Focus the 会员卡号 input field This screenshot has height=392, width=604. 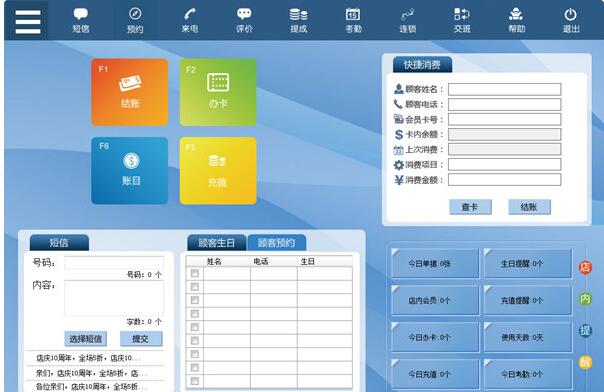coord(504,119)
